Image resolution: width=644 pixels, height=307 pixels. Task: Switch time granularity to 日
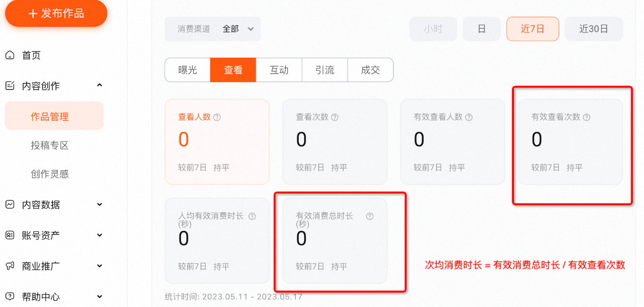[x=481, y=29]
